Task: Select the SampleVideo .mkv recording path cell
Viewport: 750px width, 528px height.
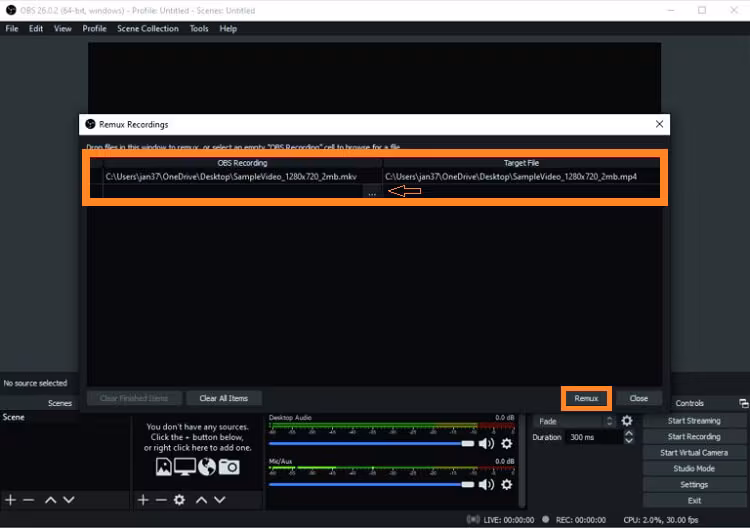Action: 243,177
